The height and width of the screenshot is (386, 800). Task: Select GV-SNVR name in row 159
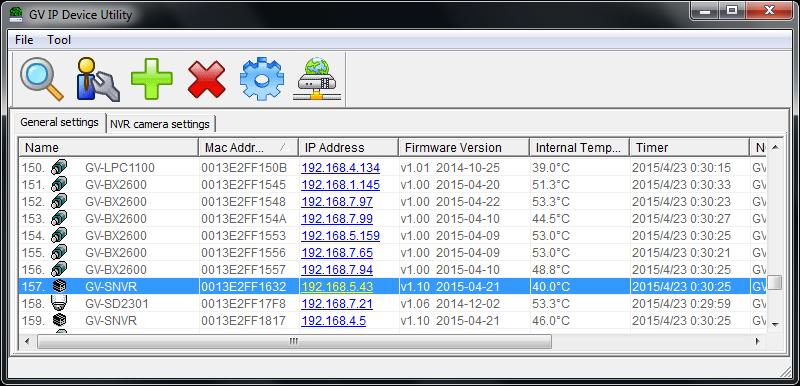coord(111,321)
